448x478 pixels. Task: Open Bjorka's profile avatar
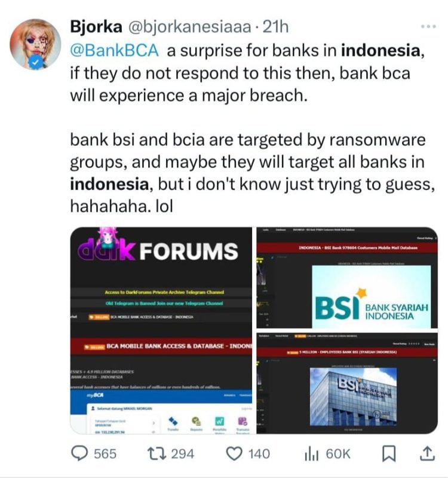tap(35, 44)
